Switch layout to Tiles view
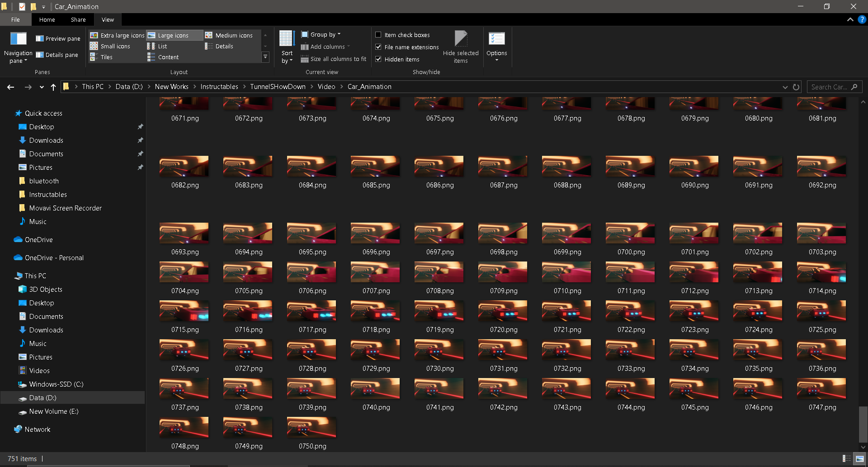The width and height of the screenshot is (868, 467). coord(102,57)
